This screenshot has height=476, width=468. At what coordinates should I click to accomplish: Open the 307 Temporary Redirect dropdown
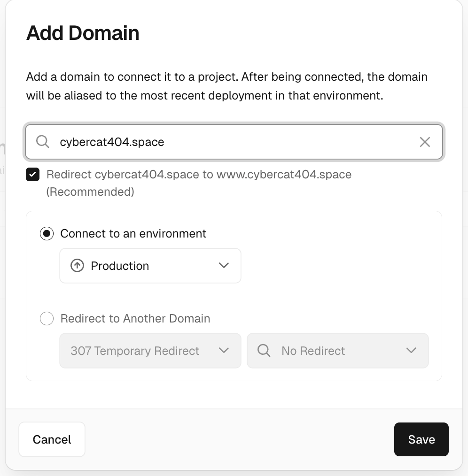pyautogui.click(x=150, y=351)
